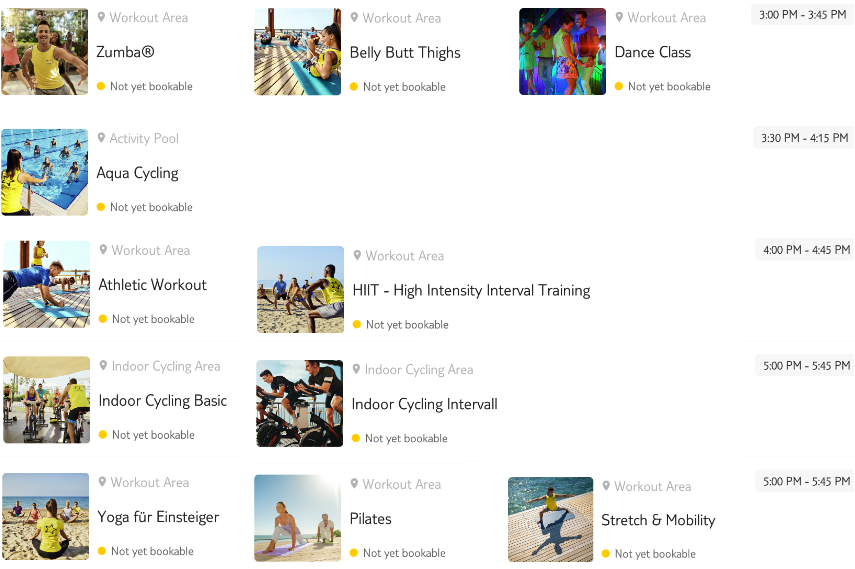Click the location pin beside Activity Pool

click(101, 137)
